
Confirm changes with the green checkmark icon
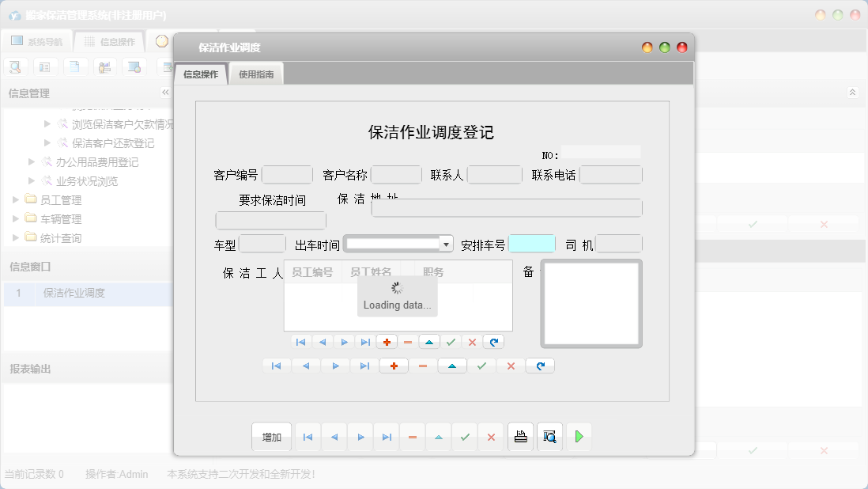coord(465,436)
